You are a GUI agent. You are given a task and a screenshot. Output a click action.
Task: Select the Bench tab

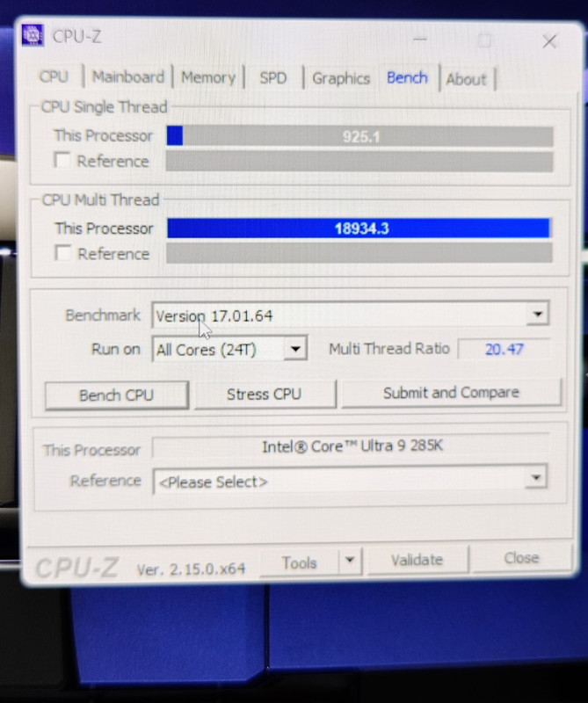tap(407, 78)
